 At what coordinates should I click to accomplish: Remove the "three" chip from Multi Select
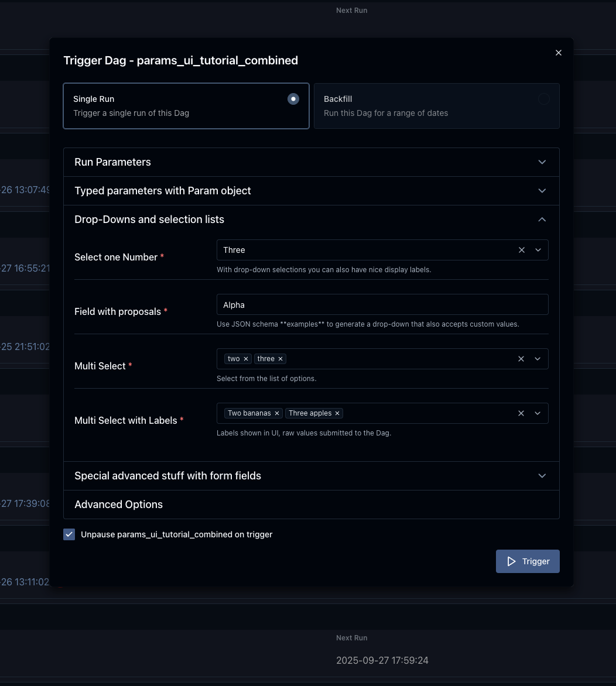pyautogui.click(x=280, y=358)
